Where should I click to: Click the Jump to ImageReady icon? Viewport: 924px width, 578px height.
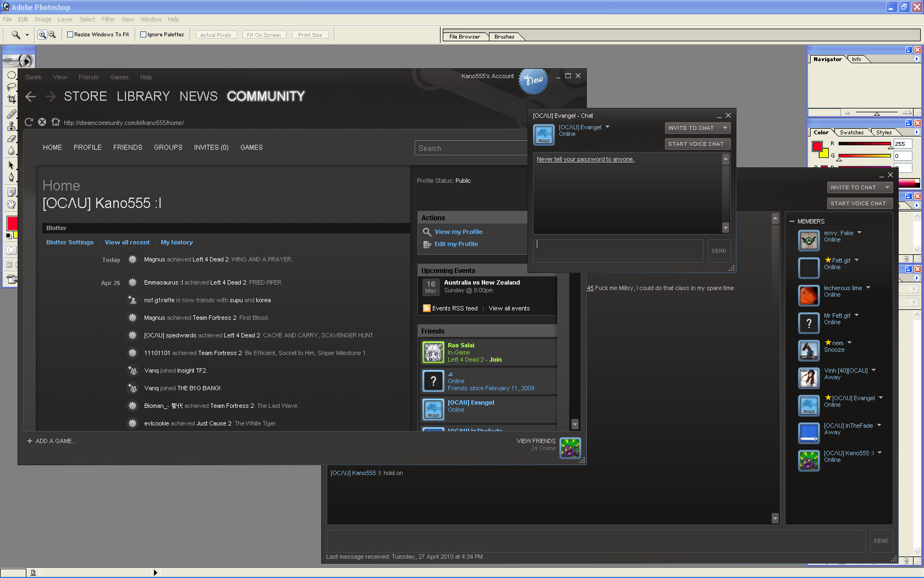11,279
